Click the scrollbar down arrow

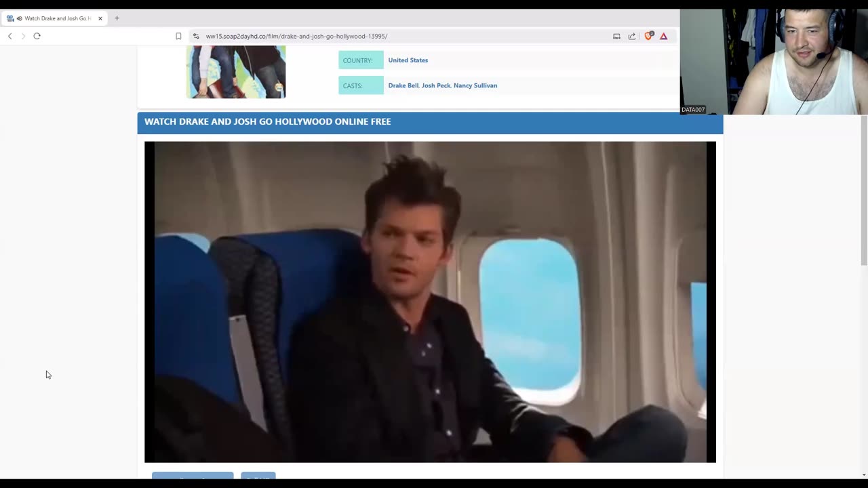tap(864, 475)
